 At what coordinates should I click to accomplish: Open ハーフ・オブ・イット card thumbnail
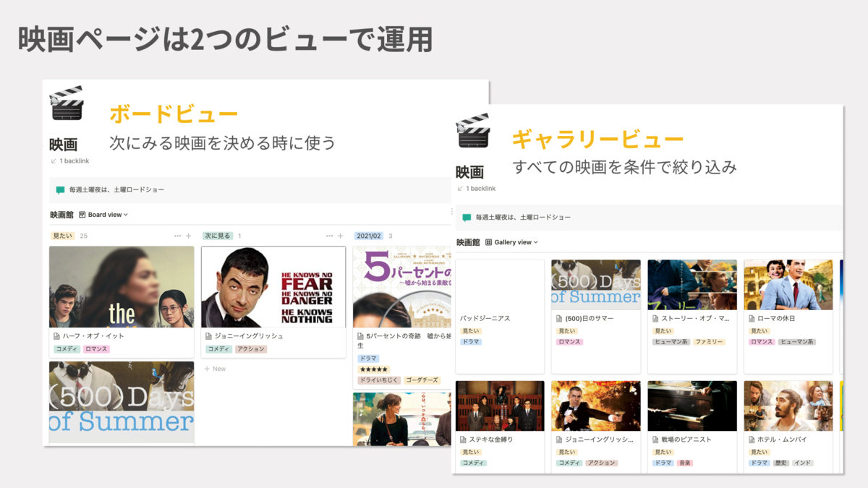[x=122, y=287]
